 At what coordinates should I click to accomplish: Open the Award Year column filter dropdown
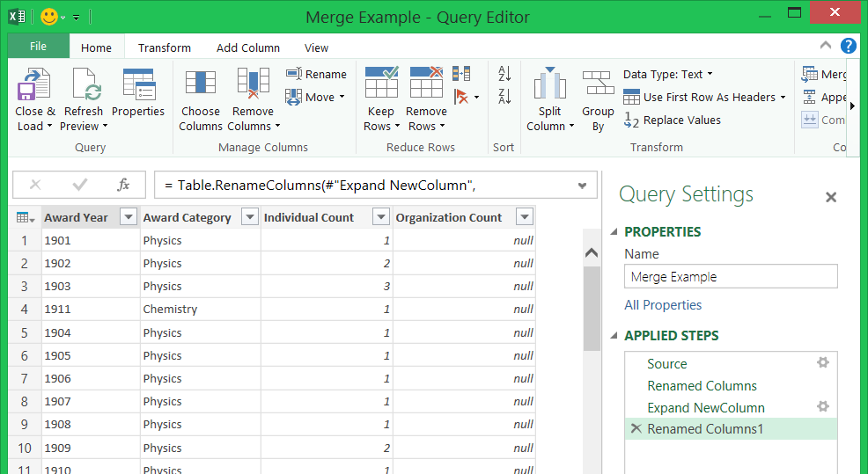coord(129,217)
